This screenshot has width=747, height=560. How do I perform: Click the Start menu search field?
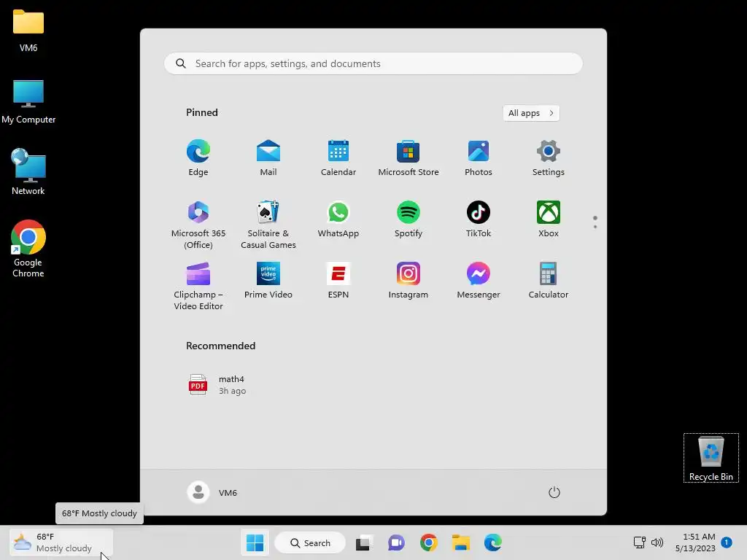tap(373, 63)
